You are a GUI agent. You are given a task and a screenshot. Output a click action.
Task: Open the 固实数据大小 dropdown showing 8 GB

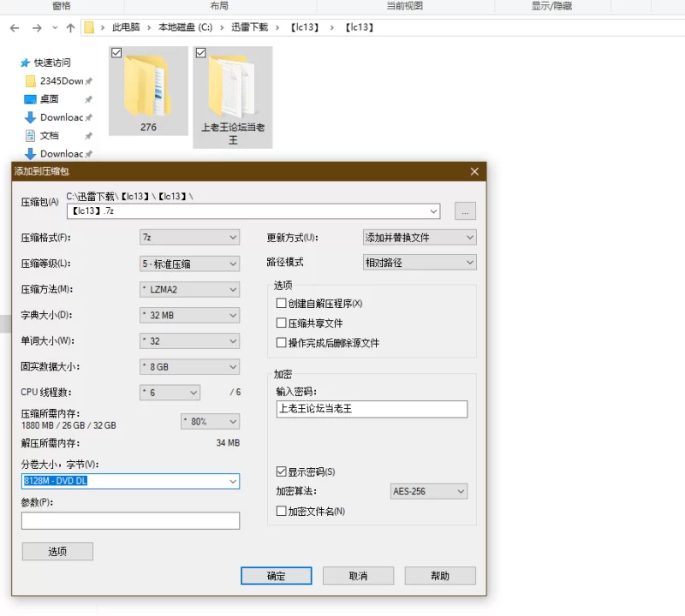pos(189,367)
